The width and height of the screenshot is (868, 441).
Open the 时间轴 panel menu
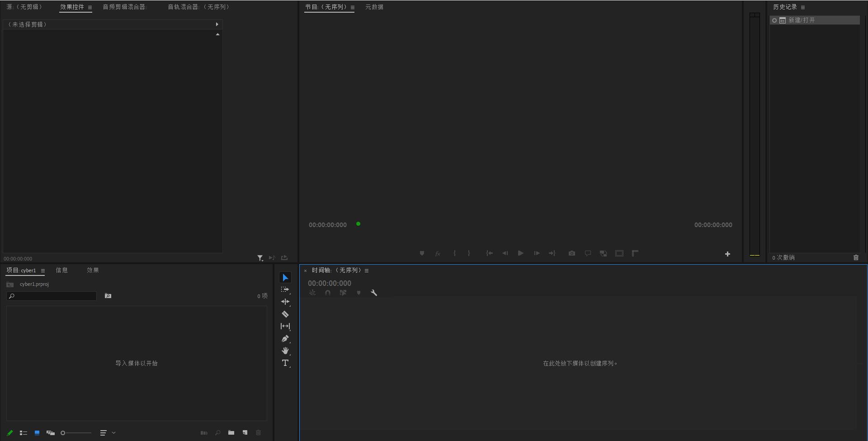367,270
